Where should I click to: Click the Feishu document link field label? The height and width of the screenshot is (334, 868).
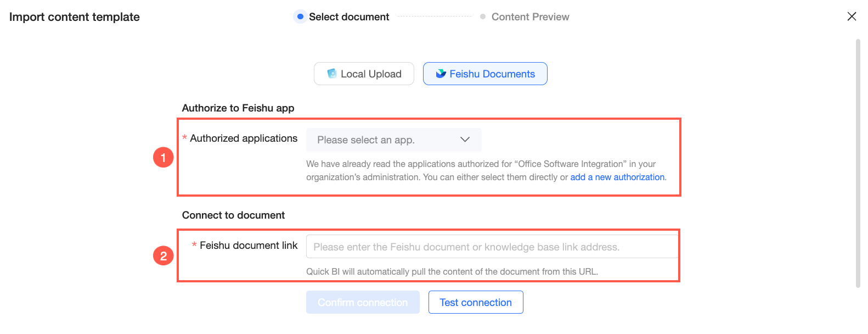pyautogui.click(x=249, y=246)
